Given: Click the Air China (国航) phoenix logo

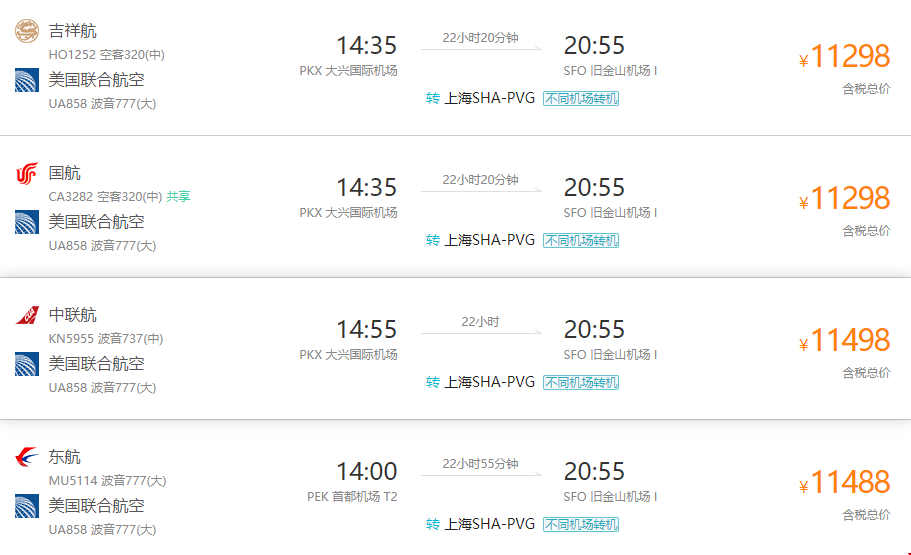Looking at the screenshot, I should [27, 173].
